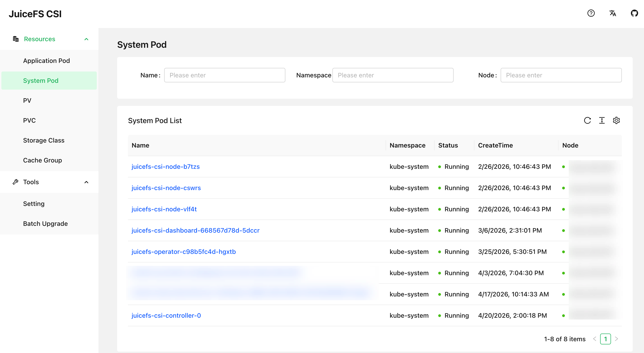Refresh the System Pod List table

588,120
